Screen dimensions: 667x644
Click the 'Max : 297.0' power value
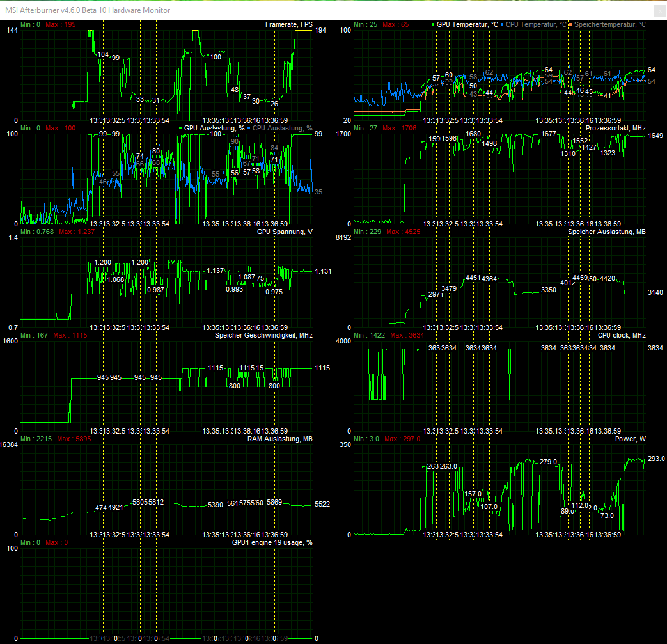pyautogui.click(x=402, y=439)
